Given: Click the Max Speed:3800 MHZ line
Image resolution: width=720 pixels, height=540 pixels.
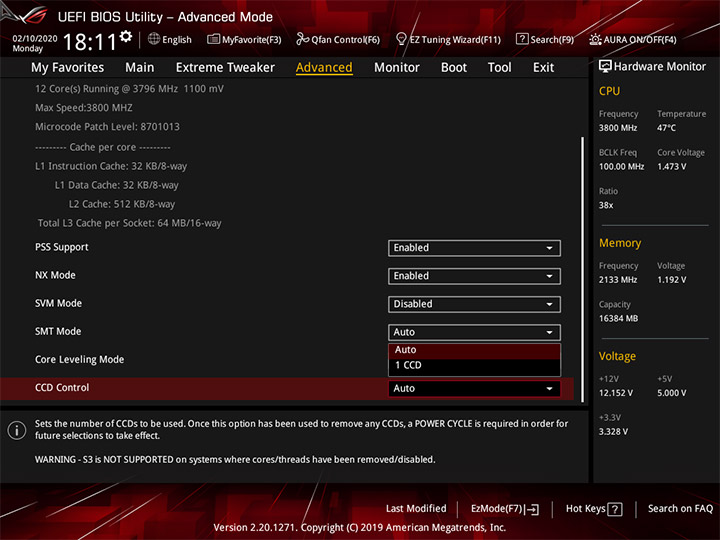Looking at the screenshot, I should click(x=84, y=108).
